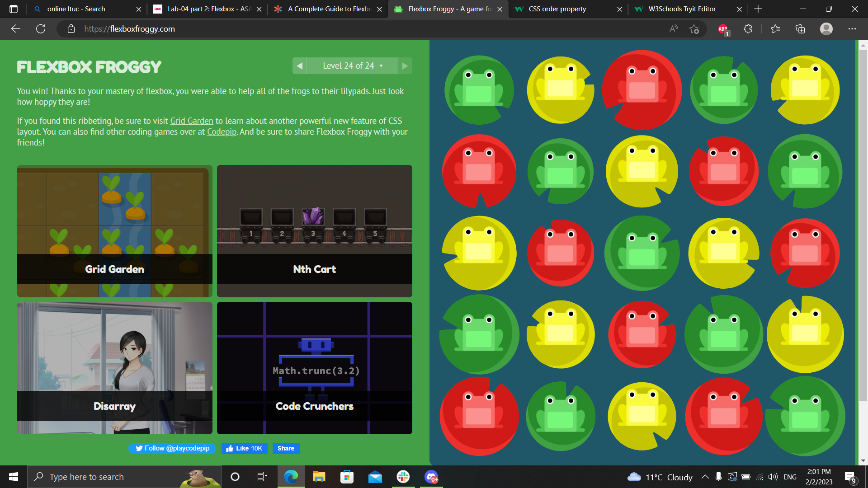Open the Adblock Plus extension icon
Screen dimensions: 868x488
point(723,29)
